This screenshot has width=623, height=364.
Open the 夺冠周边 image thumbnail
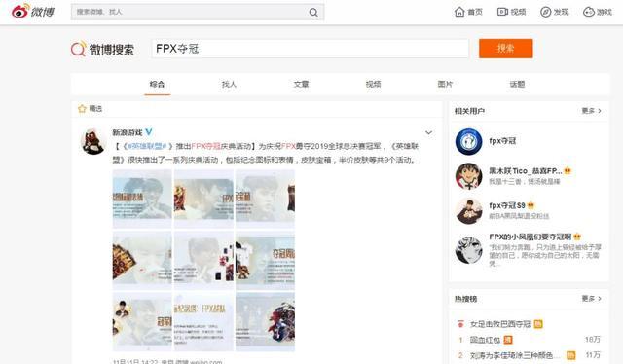pos(265,260)
